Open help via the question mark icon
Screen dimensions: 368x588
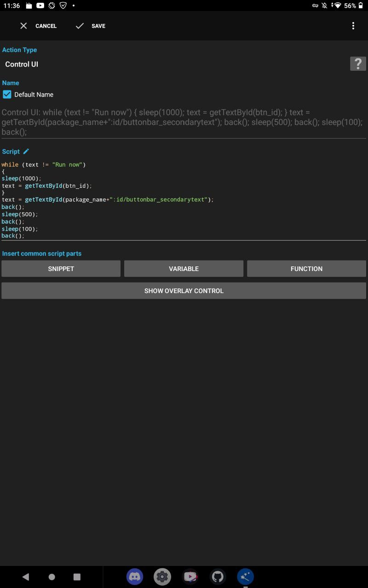[x=358, y=64]
